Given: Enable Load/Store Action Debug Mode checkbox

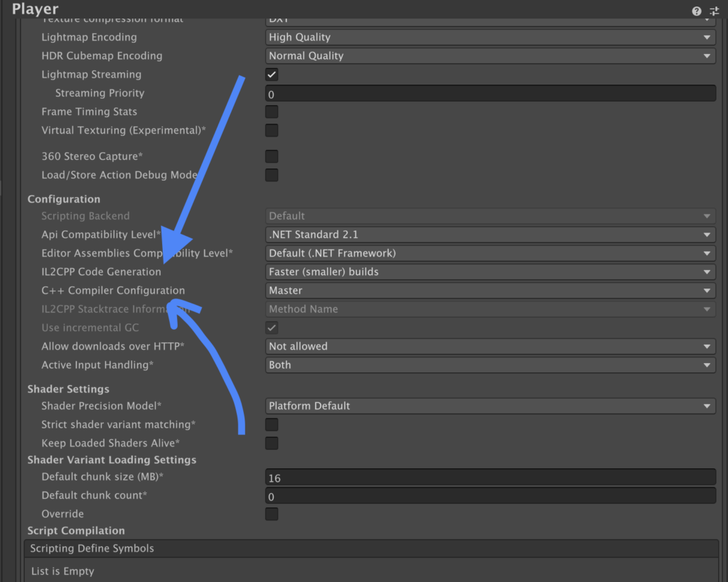Looking at the screenshot, I should click(x=272, y=175).
